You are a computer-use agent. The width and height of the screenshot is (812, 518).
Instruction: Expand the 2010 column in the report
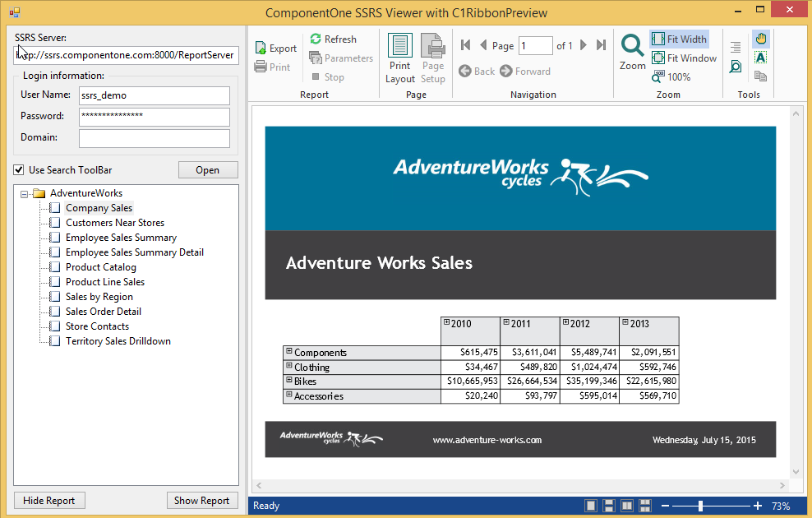tap(446, 321)
